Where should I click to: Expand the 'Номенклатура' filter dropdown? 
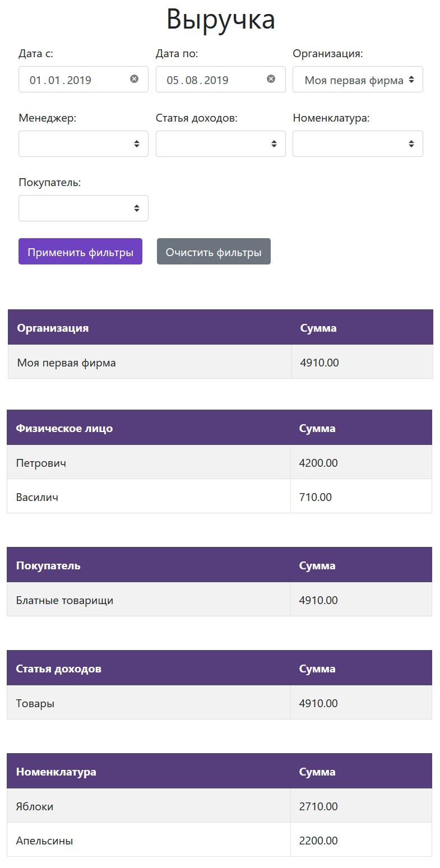[358, 144]
